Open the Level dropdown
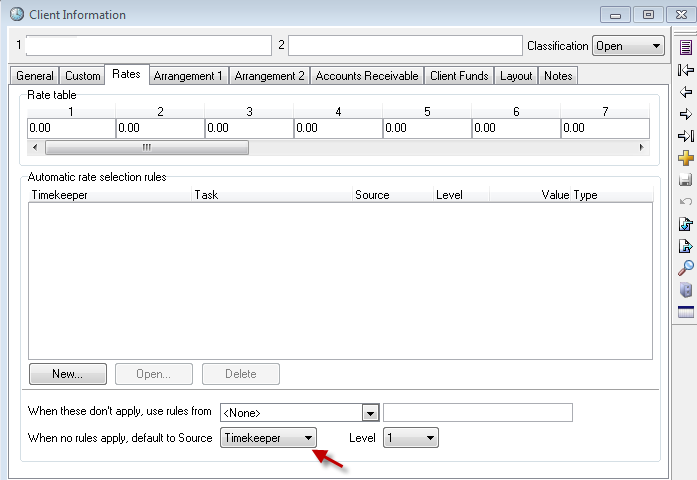The height and width of the screenshot is (480, 697). point(411,438)
